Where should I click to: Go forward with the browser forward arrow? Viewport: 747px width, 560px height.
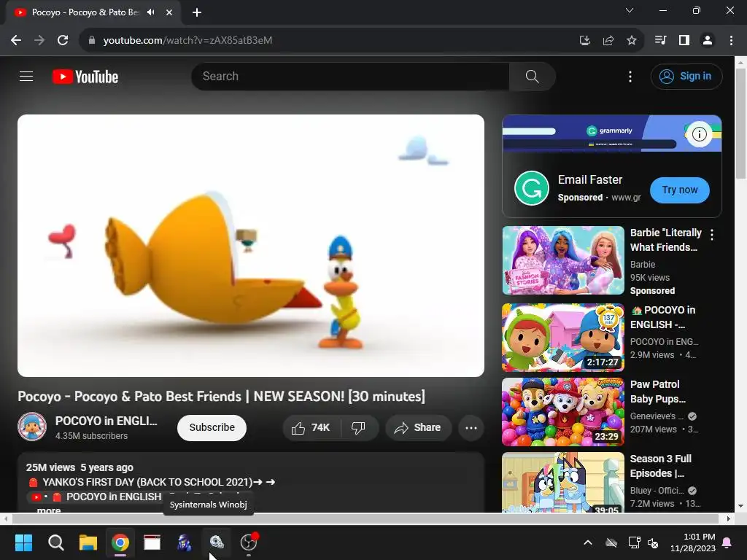click(39, 41)
